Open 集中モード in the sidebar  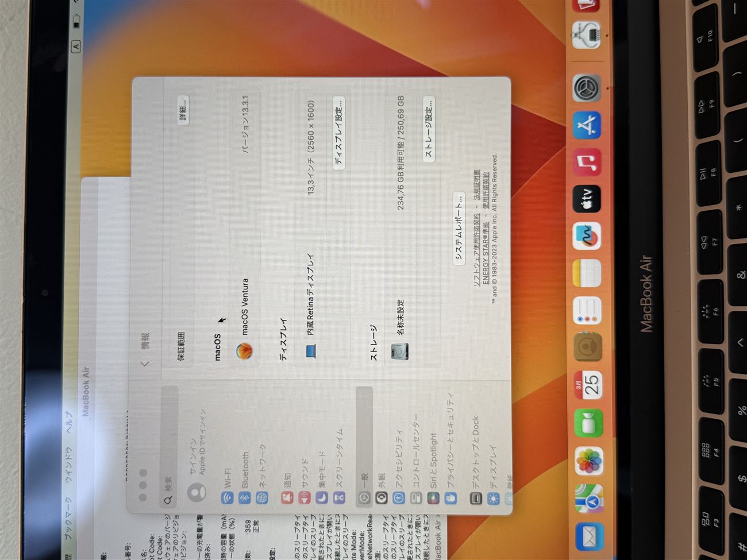point(322,478)
